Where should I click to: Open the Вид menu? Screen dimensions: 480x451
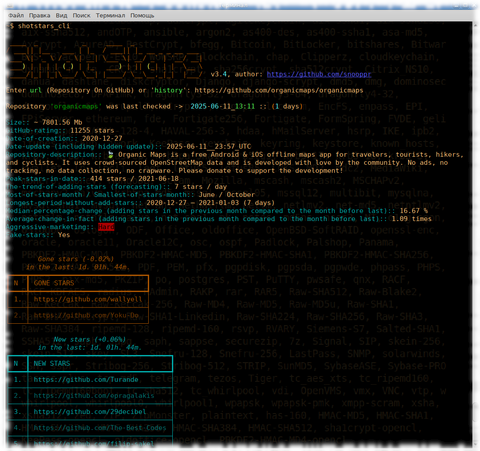61,15
